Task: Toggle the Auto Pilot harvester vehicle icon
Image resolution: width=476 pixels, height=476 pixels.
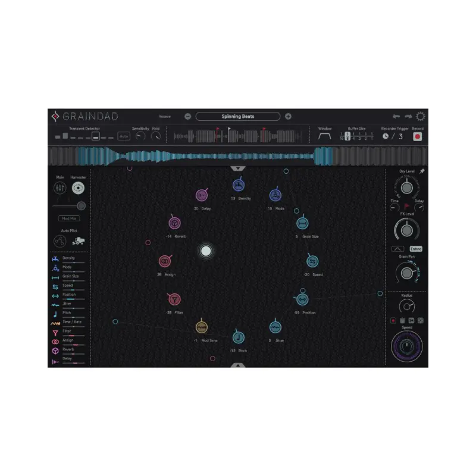Action: 79,241
